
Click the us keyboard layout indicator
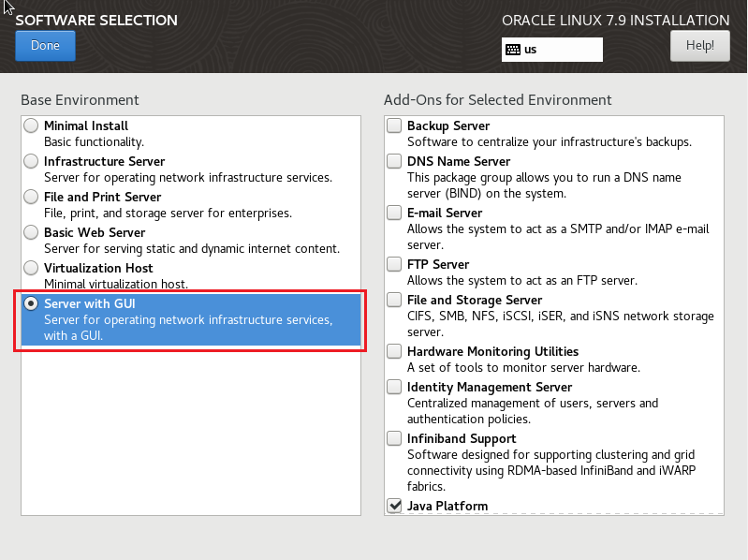(x=552, y=50)
